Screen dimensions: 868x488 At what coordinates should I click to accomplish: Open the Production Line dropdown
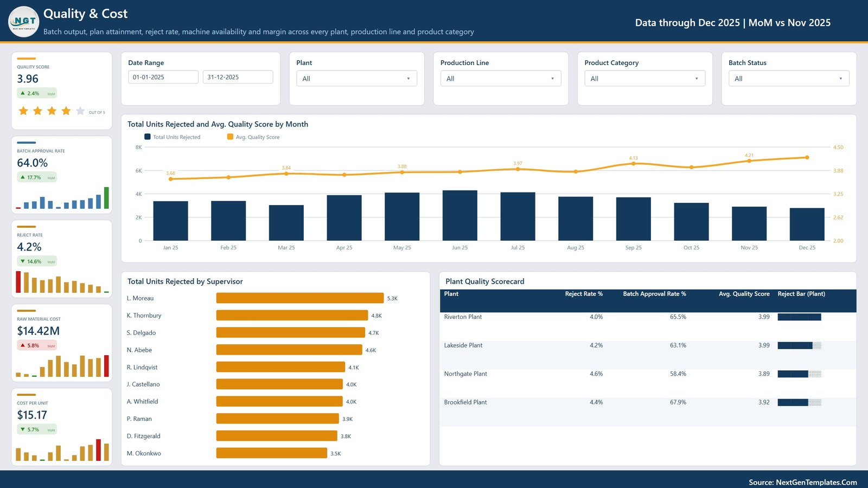tap(501, 79)
